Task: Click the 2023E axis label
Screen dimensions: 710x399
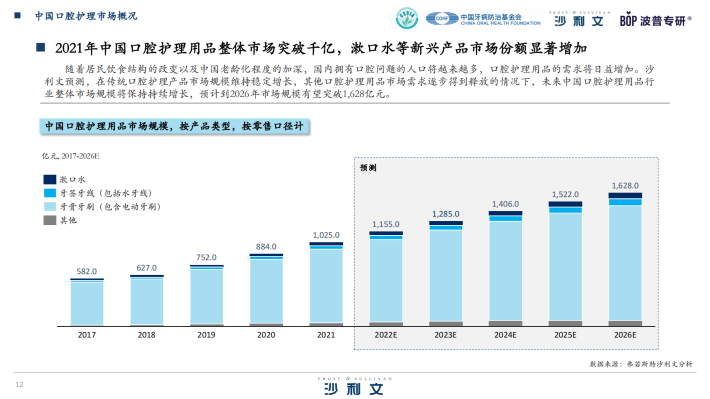Action: [x=446, y=335]
